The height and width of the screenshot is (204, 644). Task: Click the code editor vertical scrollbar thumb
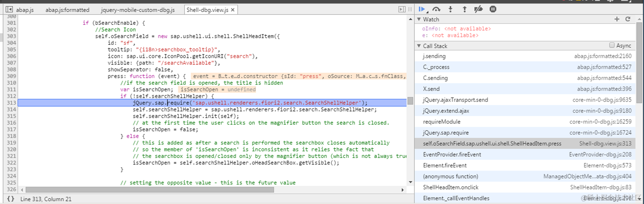pos(410,101)
